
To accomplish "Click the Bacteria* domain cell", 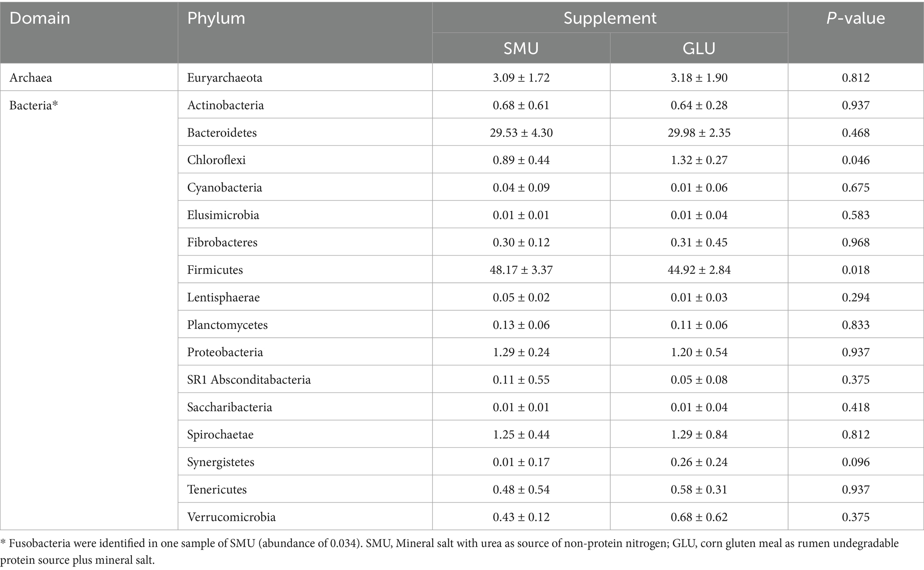I will coord(34,105).
